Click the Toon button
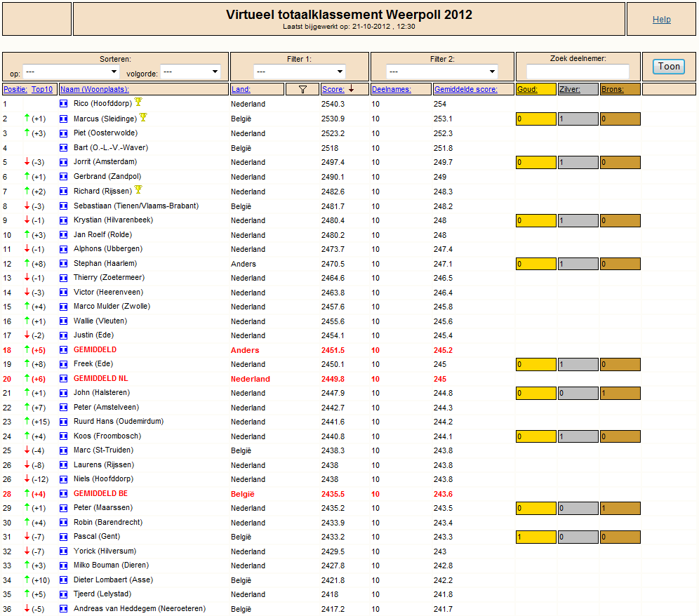Screen dimensions: 699x616 [x=669, y=67]
